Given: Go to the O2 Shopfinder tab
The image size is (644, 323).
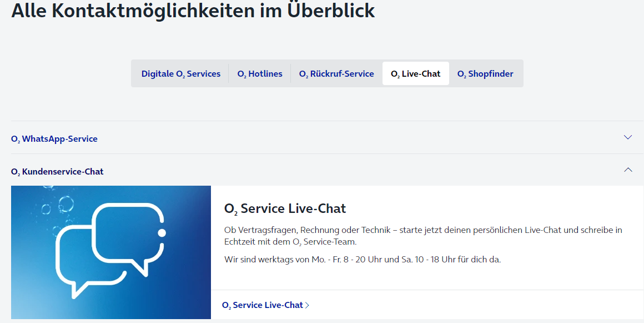Looking at the screenshot, I should point(485,73).
